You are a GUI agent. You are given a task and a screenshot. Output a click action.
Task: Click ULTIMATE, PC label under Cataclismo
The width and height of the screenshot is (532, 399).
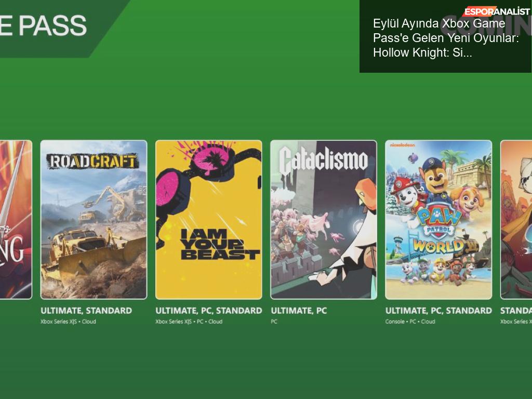[299, 311]
